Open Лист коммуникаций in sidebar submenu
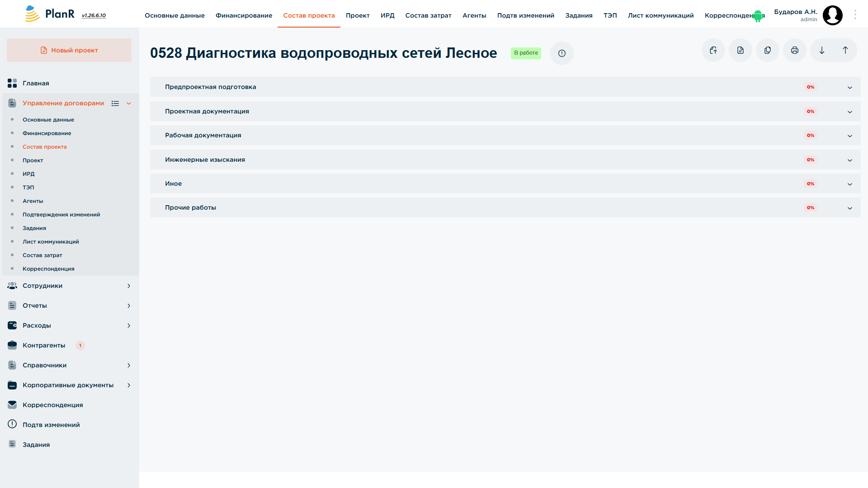Image resolution: width=868 pixels, height=488 pixels. [51, 242]
